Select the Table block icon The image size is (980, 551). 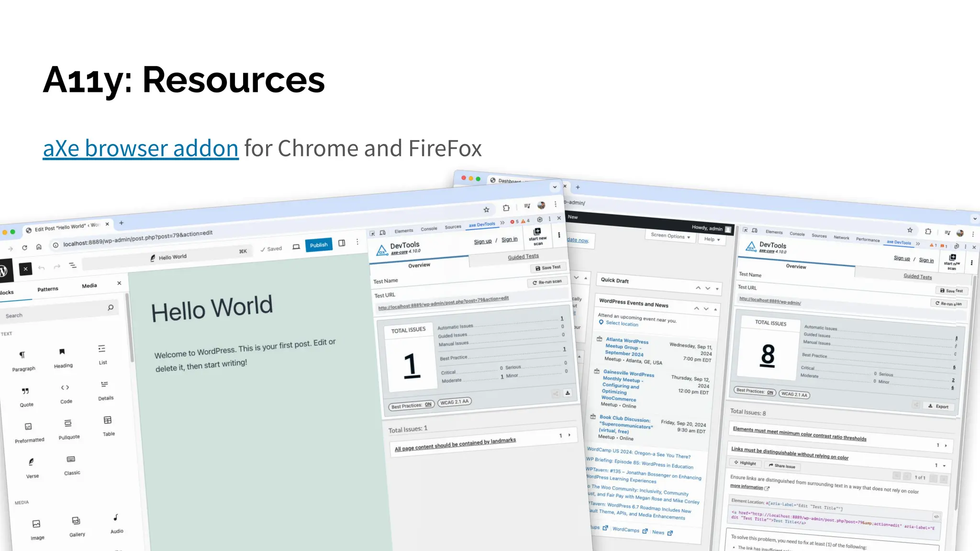[x=108, y=420]
